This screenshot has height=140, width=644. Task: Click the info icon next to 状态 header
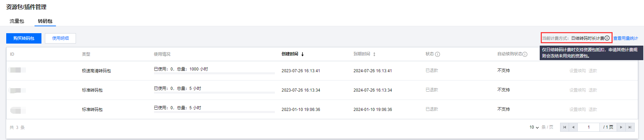(x=438, y=54)
